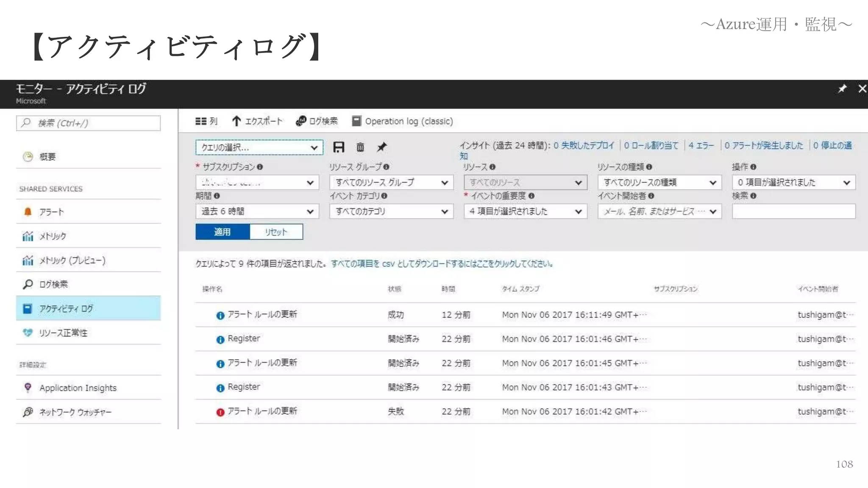This screenshot has height=488, width=868.
Task: Click the アクティビティ ログ book icon
Action: point(28,308)
